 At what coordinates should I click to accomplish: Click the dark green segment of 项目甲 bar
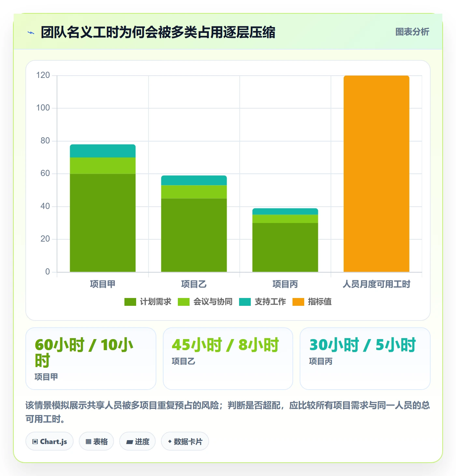[103, 223]
